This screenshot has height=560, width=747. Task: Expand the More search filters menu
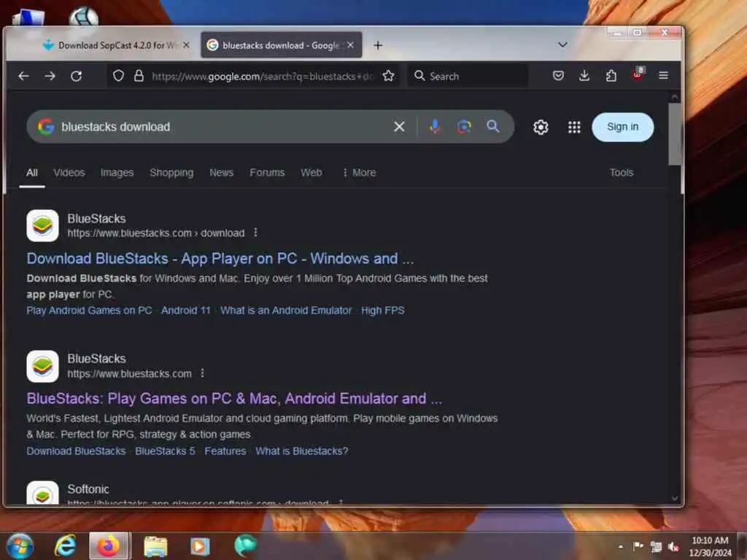pyautogui.click(x=359, y=172)
